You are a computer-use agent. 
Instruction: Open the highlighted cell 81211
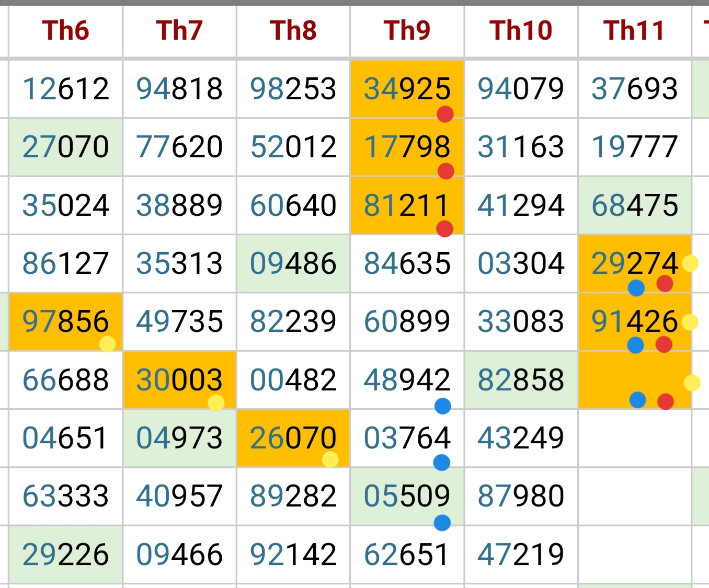pos(407,205)
